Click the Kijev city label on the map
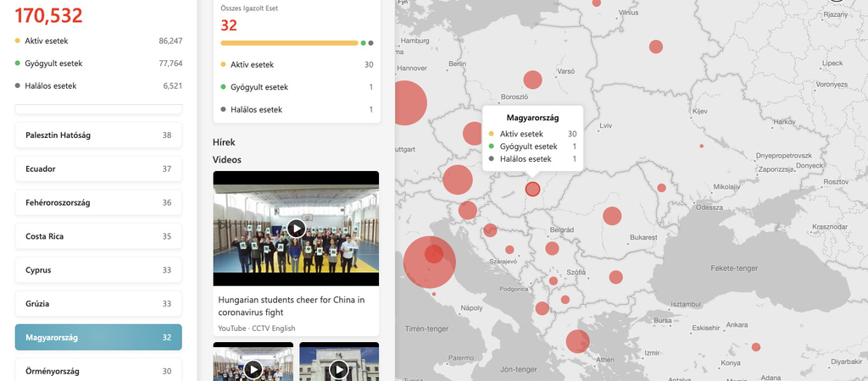868x381 pixels. coord(699,112)
